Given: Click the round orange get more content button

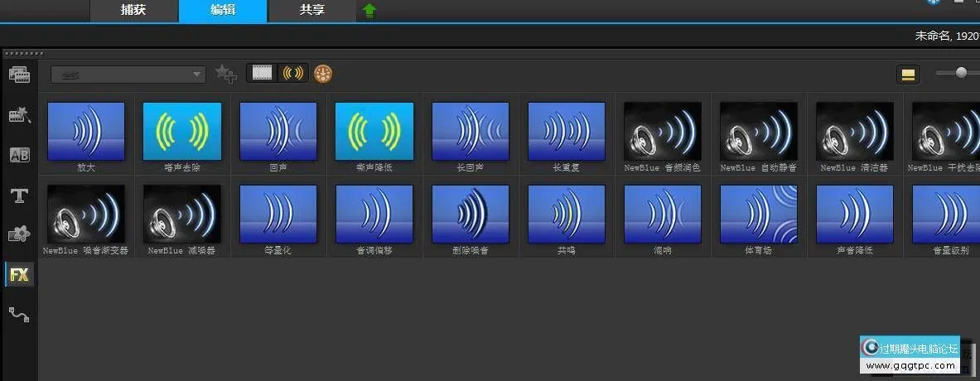Looking at the screenshot, I should pyautogui.click(x=324, y=74).
